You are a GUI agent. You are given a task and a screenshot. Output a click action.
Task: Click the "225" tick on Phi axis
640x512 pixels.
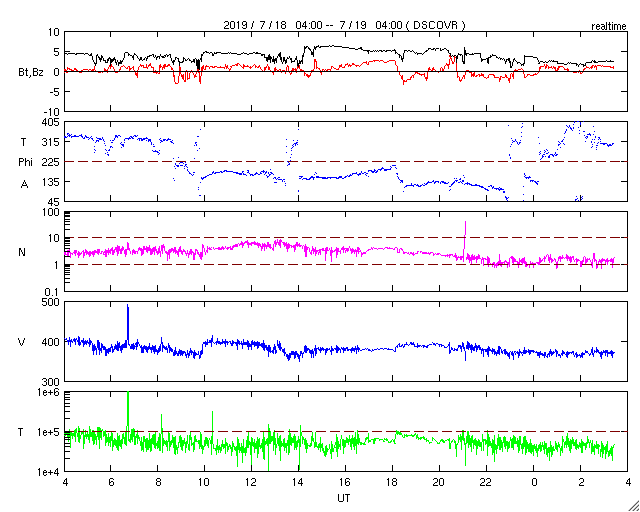coord(52,162)
